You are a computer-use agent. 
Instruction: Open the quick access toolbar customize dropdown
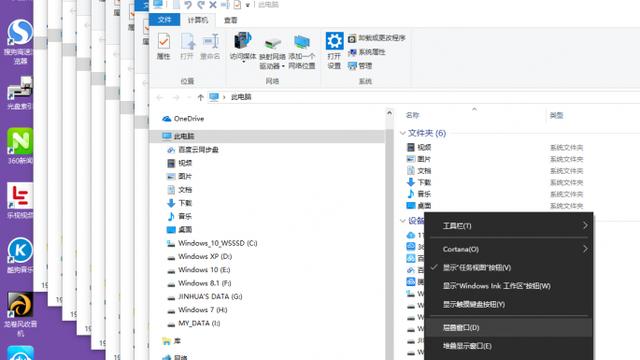(247, 5)
